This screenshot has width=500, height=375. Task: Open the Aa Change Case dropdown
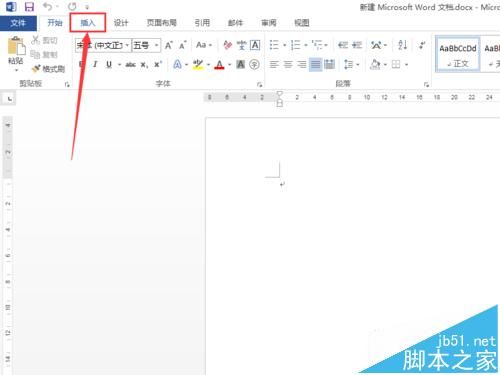click(204, 45)
